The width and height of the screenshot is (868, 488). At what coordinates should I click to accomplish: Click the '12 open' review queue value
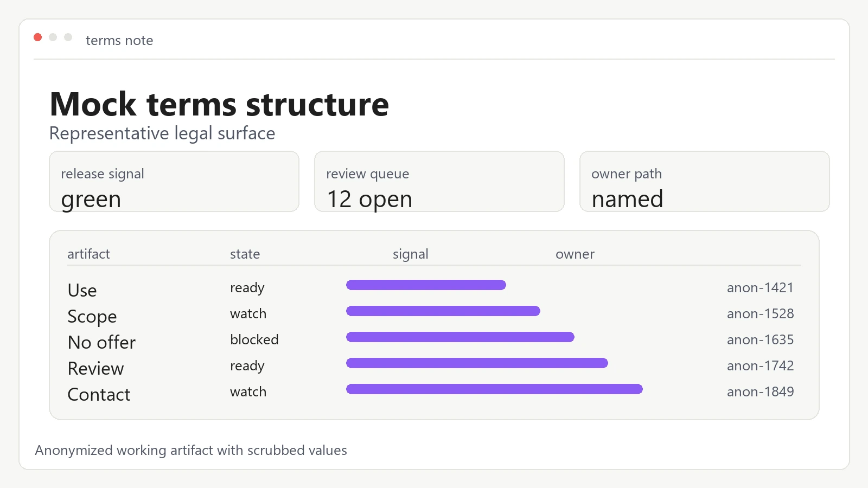coord(369,200)
